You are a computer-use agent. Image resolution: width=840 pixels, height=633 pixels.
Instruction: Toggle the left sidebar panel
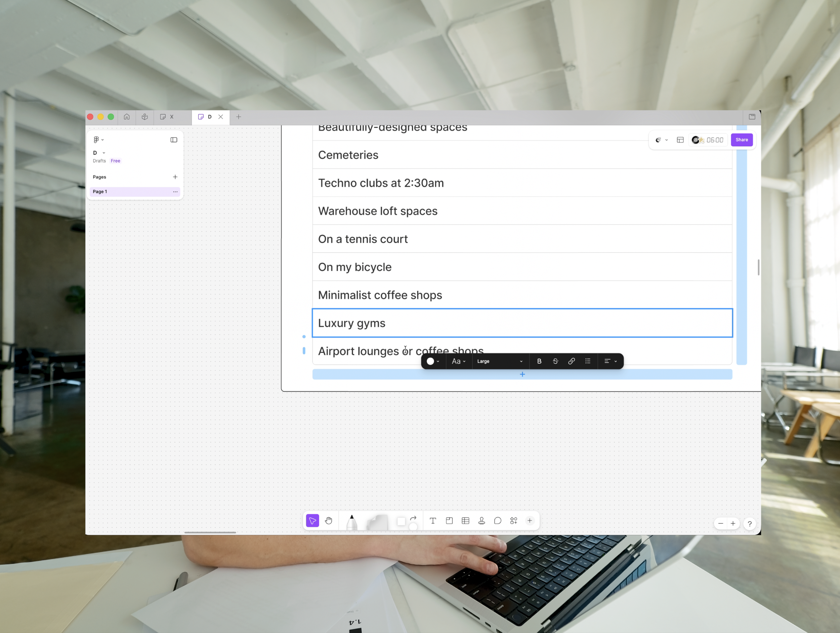(174, 140)
